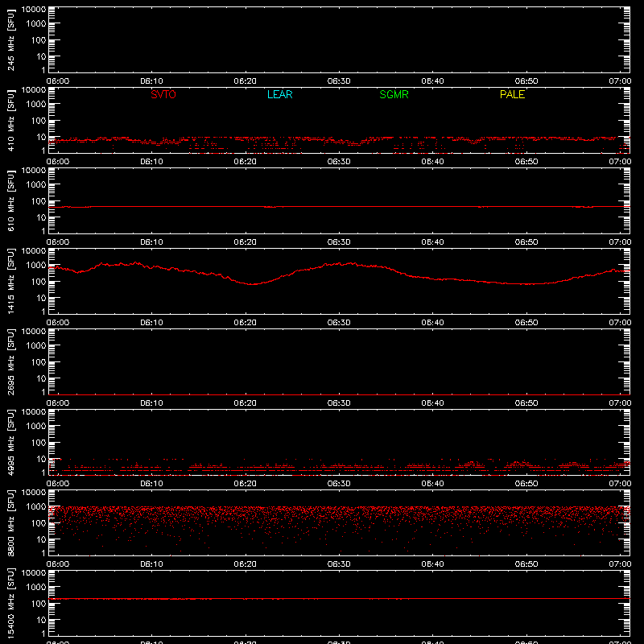Click the 100 tick on 4995 MHz axis
This screenshot has height=644, width=644.
click(x=39, y=443)
